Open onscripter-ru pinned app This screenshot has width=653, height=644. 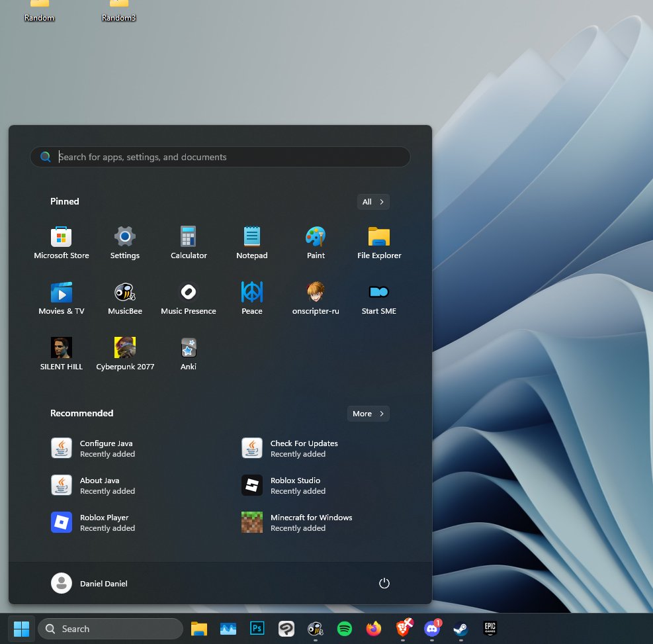[x=316, y=299]
